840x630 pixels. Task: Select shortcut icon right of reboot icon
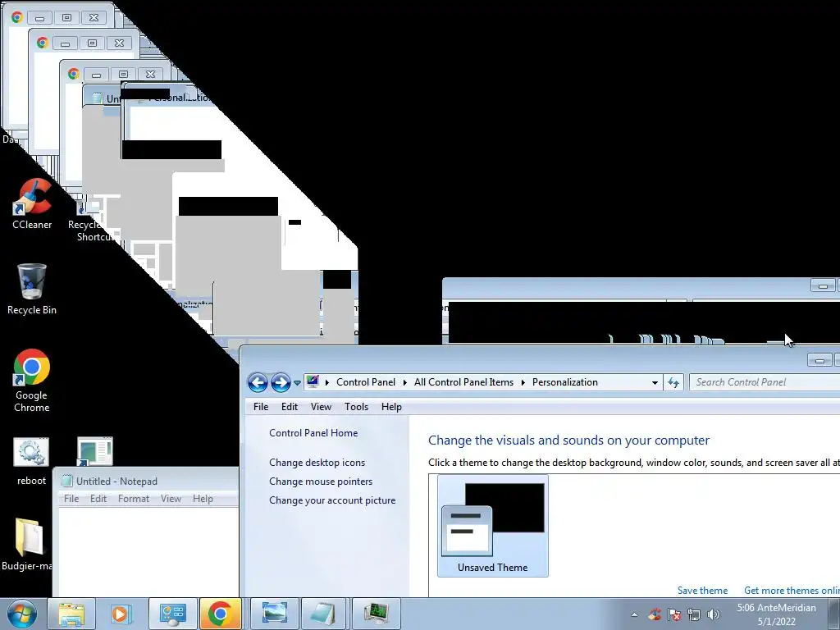[x=95, y=451]
